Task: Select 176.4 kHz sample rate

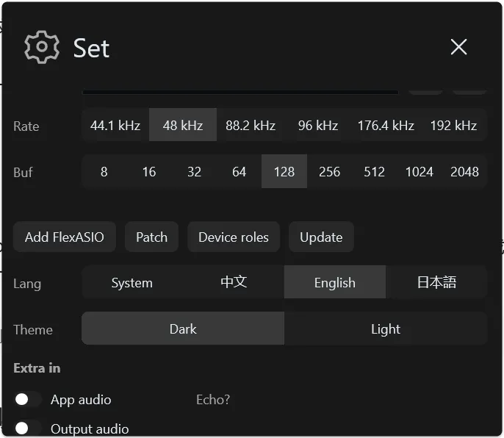Action: click(386, 125)
